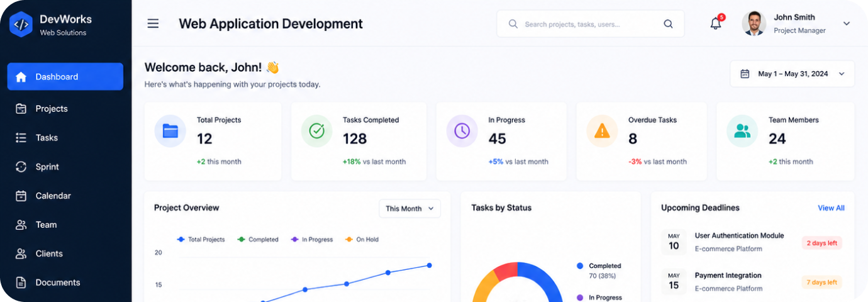Click the MAY 10 date tile

point(674,242)
